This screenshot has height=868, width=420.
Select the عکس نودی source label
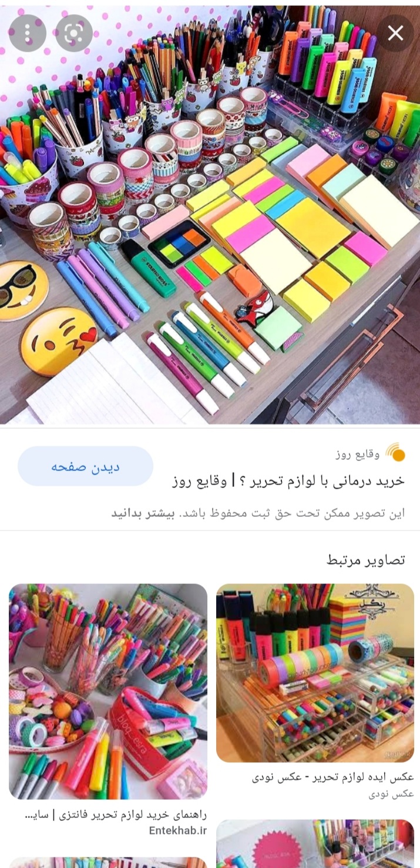(391, 794)
